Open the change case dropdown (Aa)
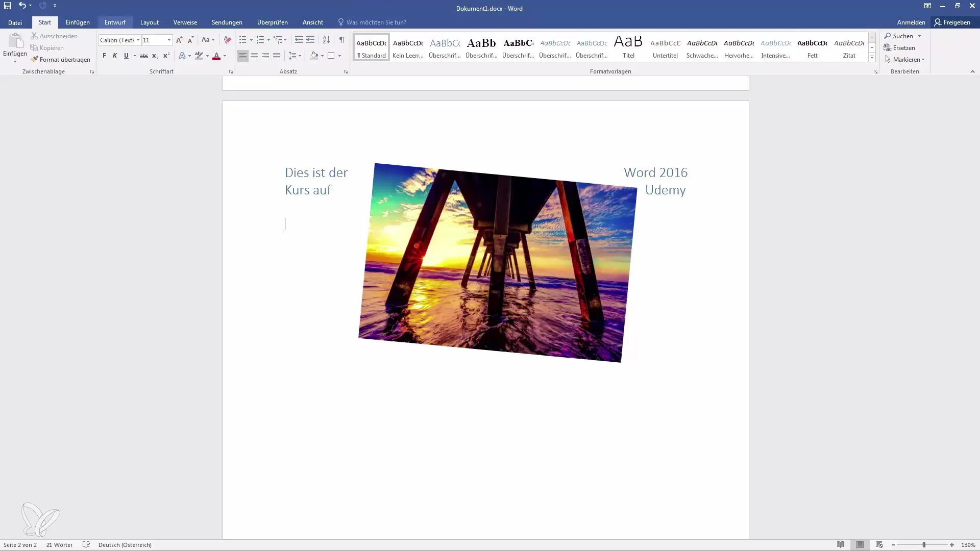Image resolution: width=980 pixels, height=551 pixels. 208,40
